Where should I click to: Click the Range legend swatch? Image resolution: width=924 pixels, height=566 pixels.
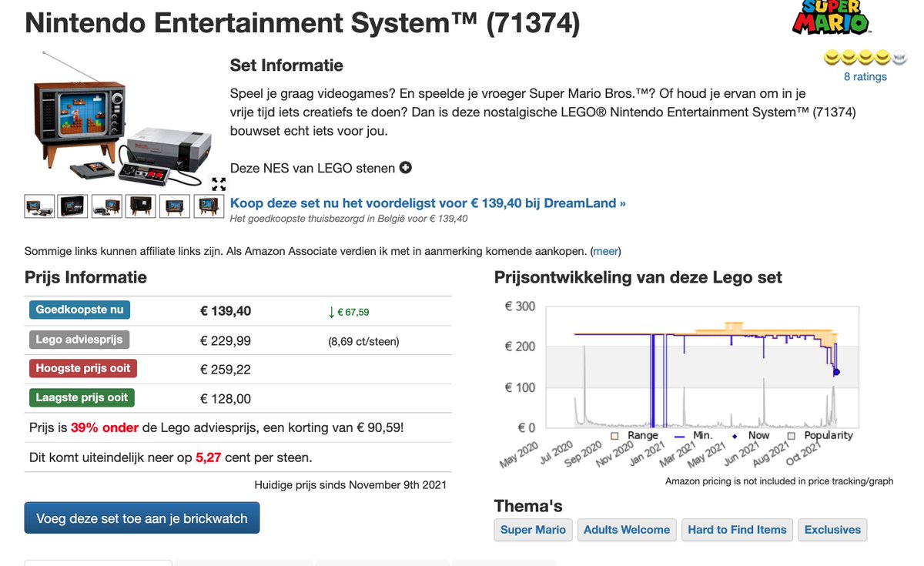(614, 436)
